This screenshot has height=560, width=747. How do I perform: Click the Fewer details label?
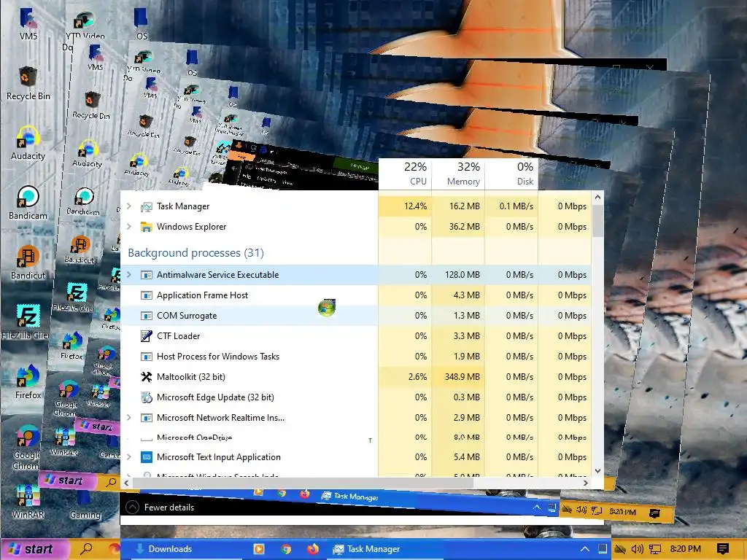point(169,507)
